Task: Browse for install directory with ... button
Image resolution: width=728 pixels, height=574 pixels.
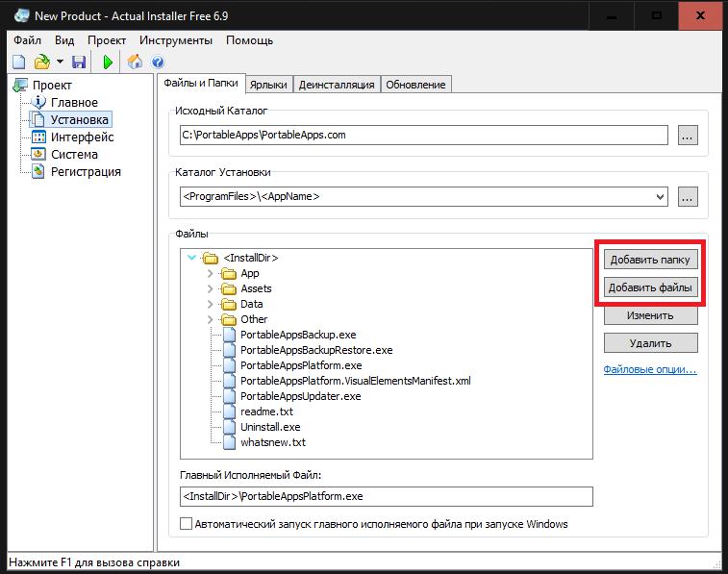Action: [x=688, y=197]
